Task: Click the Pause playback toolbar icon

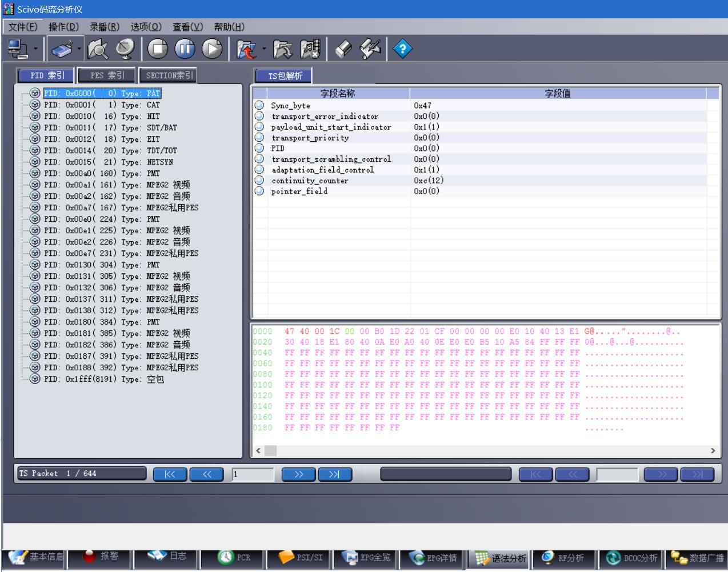Action: (x=185, y=49)
